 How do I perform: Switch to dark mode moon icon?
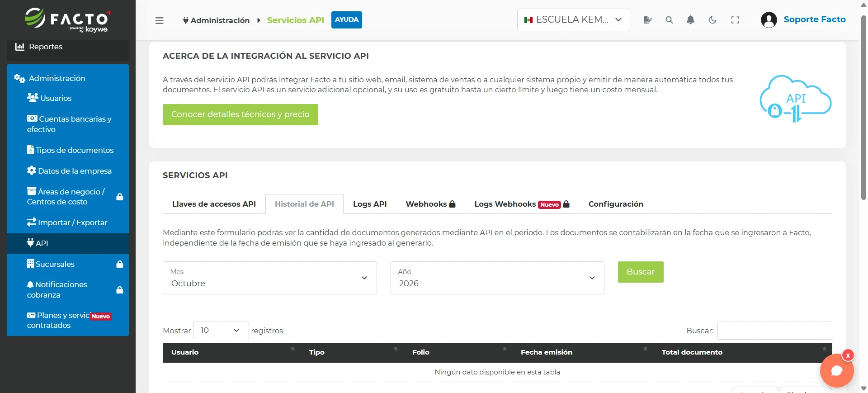712,20
